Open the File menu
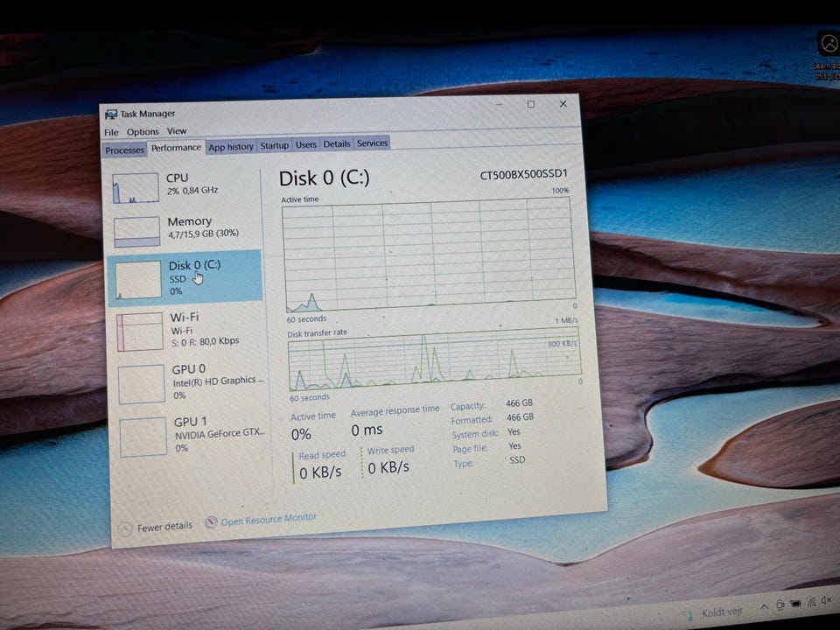Screen dimensions: 840x630 coord(111,132)
